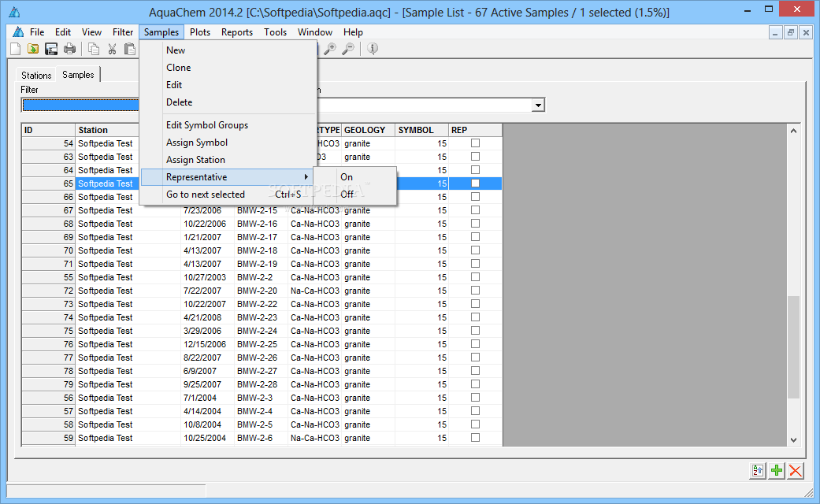The width and height of the screenshot is (820, 504).
Task: Open the Help menu
Action: [x=353, y=31]
